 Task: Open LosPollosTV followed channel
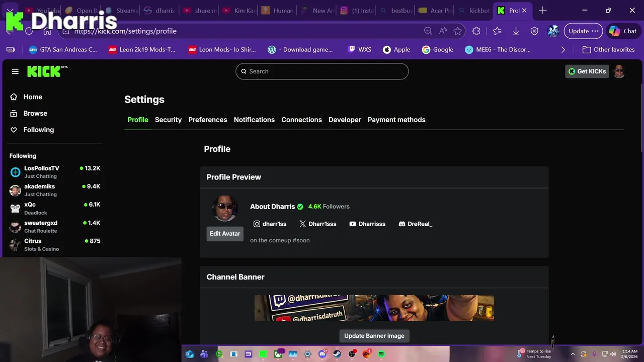pyautogui.click(x=55, y=172)
